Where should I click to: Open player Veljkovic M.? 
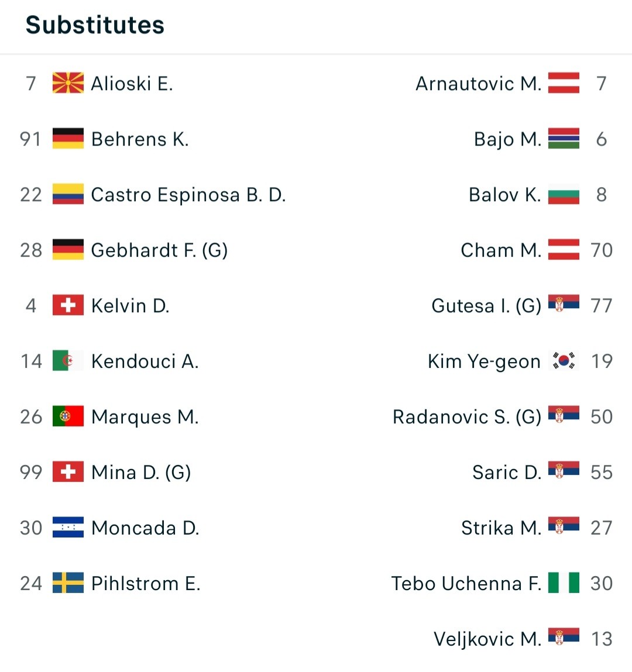pos(487,639)
